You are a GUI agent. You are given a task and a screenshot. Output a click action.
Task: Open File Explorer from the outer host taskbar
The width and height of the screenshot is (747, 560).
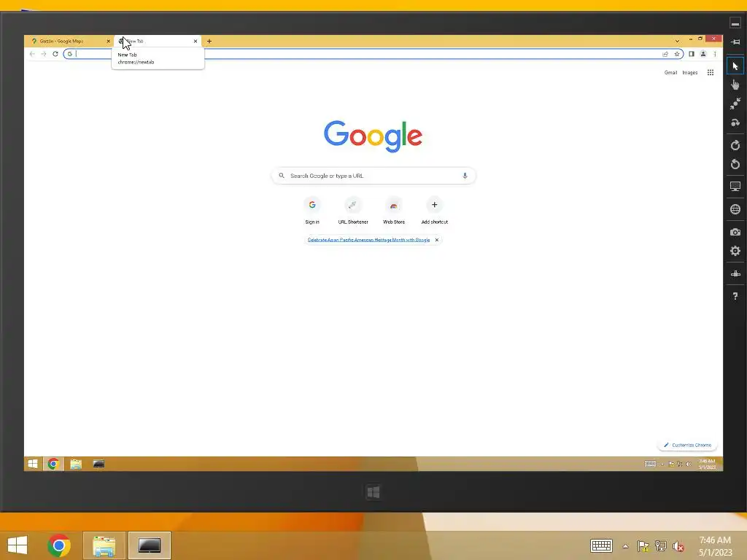(104, 545)
